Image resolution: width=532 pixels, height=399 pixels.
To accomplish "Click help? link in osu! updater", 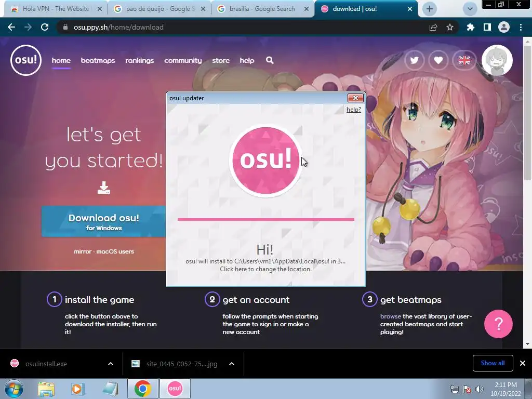I will pos(353,109).
